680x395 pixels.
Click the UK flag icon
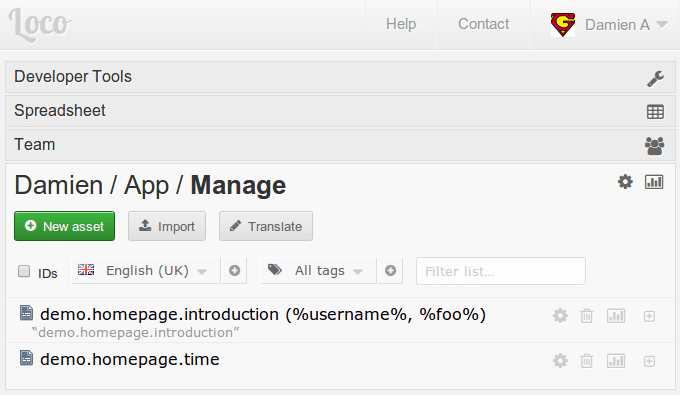[86, 270]
